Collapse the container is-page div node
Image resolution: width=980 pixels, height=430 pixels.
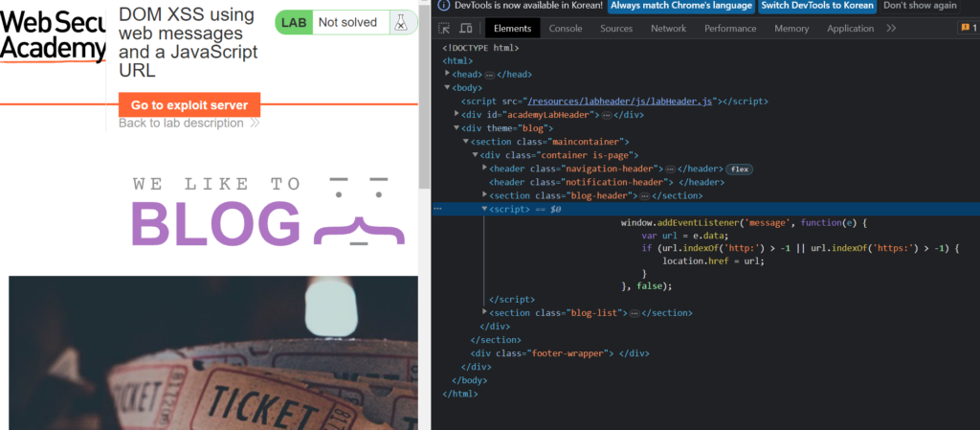(475, 155)
